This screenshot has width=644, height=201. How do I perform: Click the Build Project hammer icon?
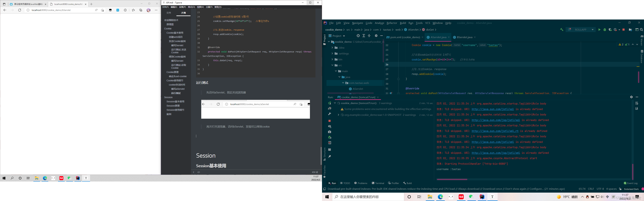561,30
